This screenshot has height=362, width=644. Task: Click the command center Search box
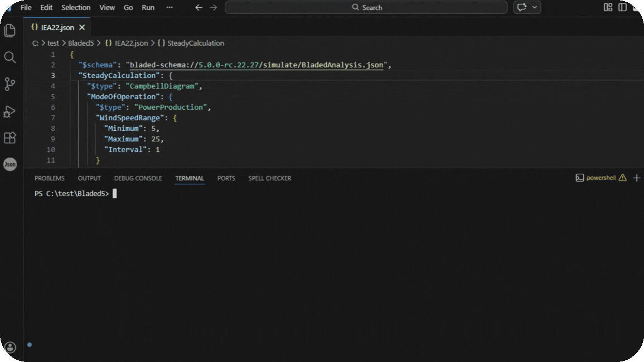(x=366, y=7)
